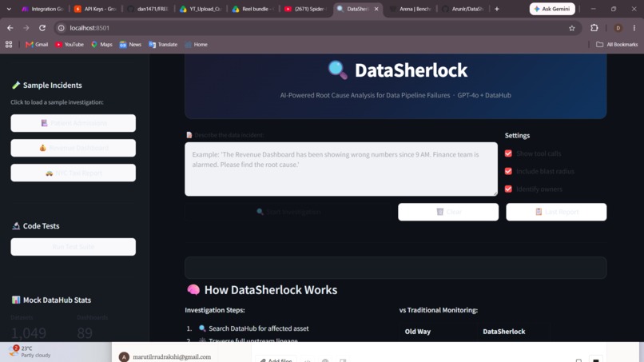This screenshot has height=362, width=644.
Task: Reload the current page
Action: coord(42,28)
